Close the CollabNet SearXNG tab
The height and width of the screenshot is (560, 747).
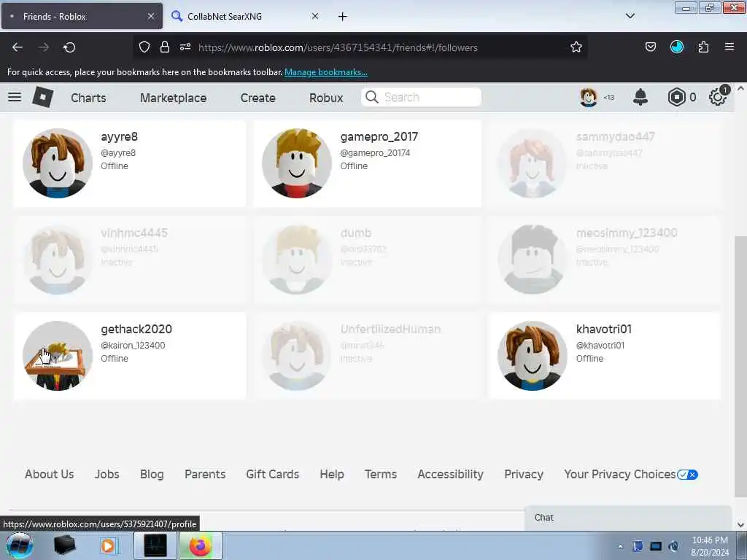pos(315,16)
